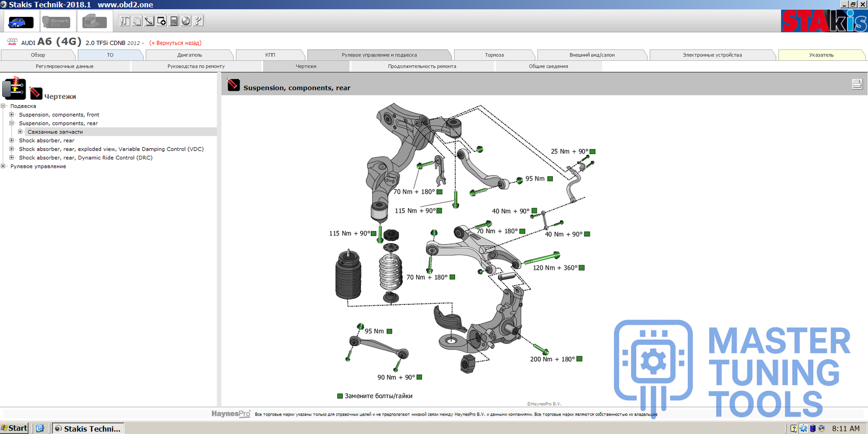Click the Windows Start button

(x=15, y=428)
